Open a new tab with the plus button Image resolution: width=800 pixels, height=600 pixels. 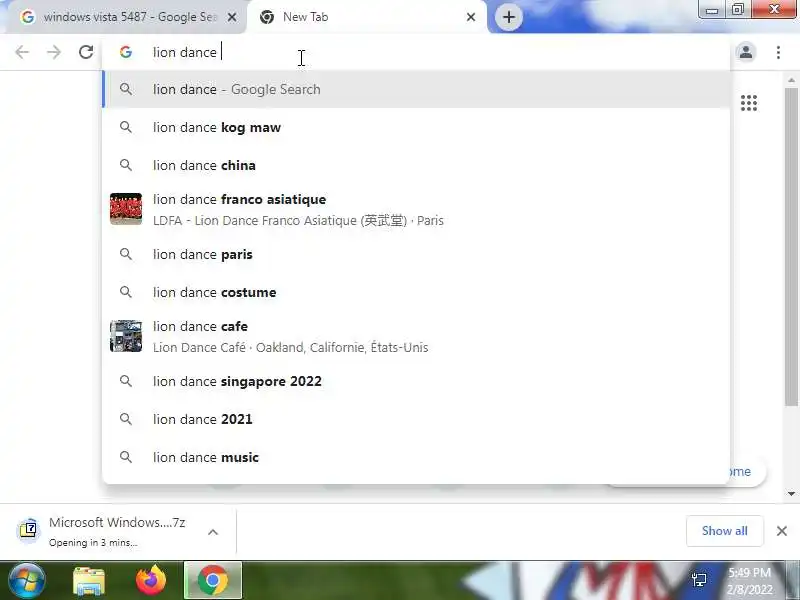tap(508, 17)
